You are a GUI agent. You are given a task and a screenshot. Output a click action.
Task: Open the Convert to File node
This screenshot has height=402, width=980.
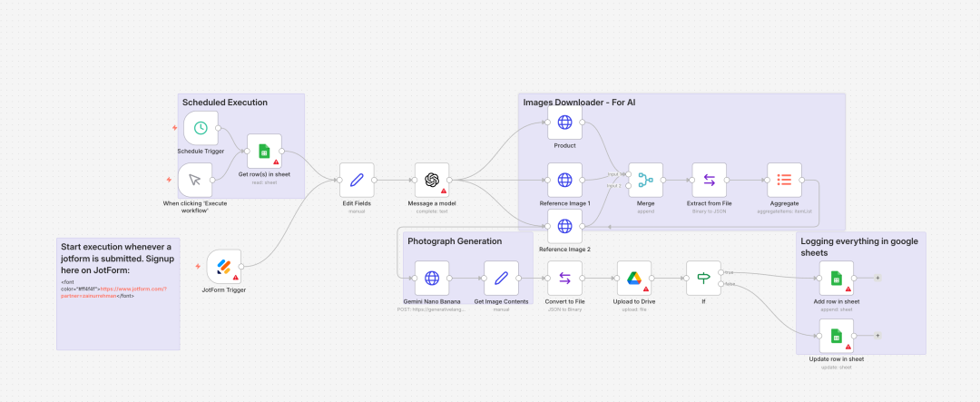pyautogui.click(x=565, y=279)
